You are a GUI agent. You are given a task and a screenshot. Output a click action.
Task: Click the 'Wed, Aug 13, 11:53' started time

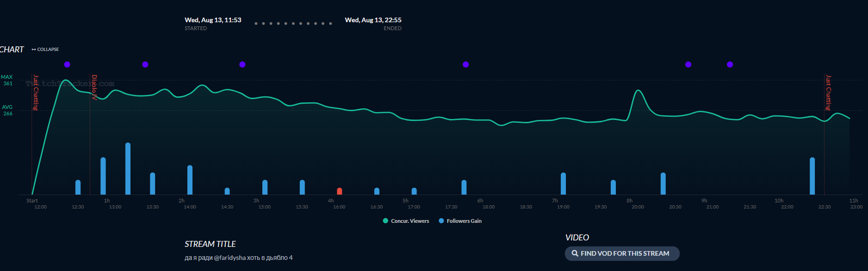[213, 20]
